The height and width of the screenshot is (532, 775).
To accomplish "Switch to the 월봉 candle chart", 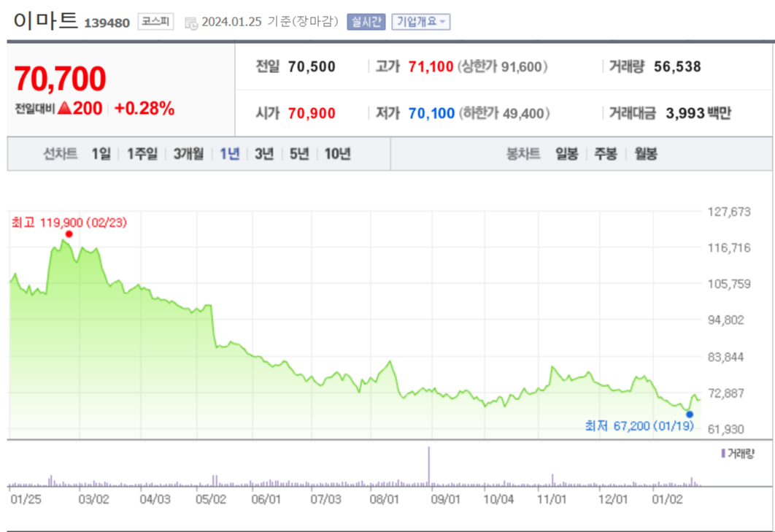I will tap(646, 154).
